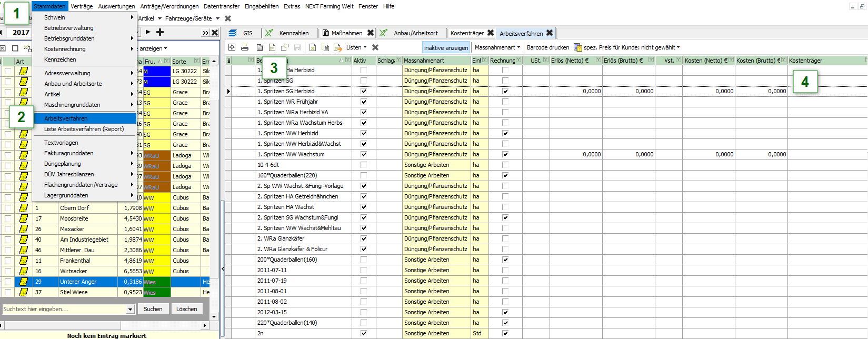The width and height of the screenshot is (868, 339).
Task: Toggle Aktiv checkbox for 1. Spritzen SG Herbizid
Action: tap(363, 91)
